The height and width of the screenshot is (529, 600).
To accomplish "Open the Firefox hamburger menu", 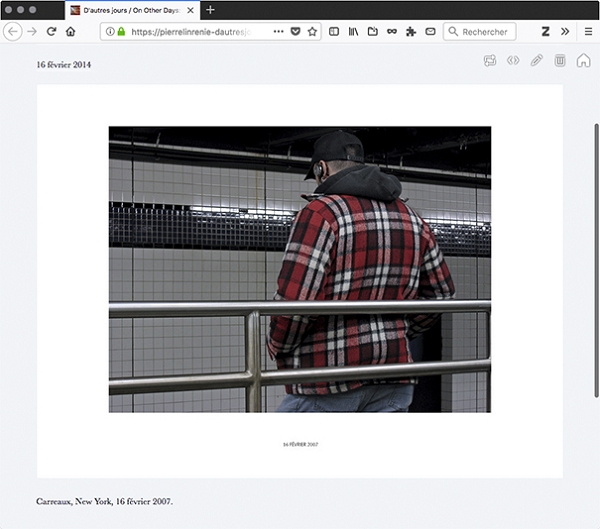I will point(588,32).
